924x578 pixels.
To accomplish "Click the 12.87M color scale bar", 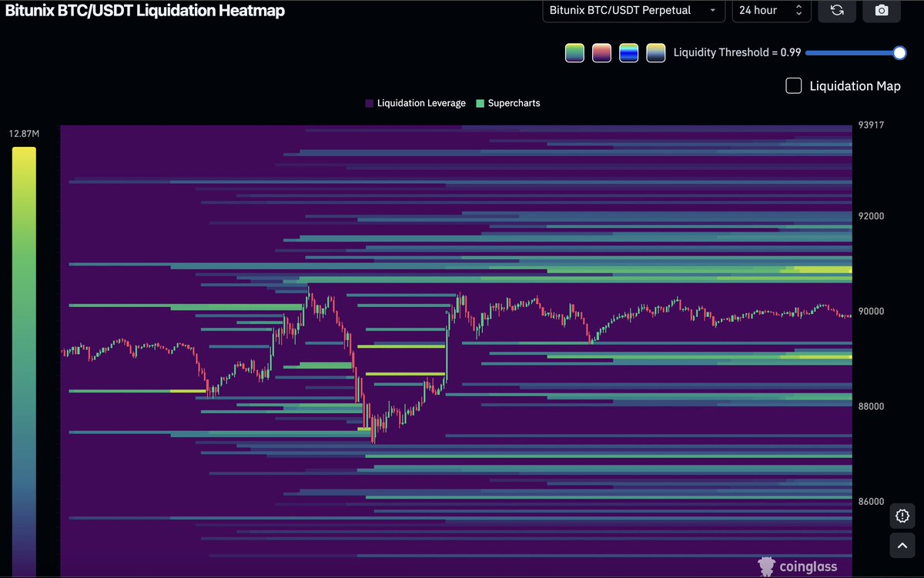I will tap(24, 362).
